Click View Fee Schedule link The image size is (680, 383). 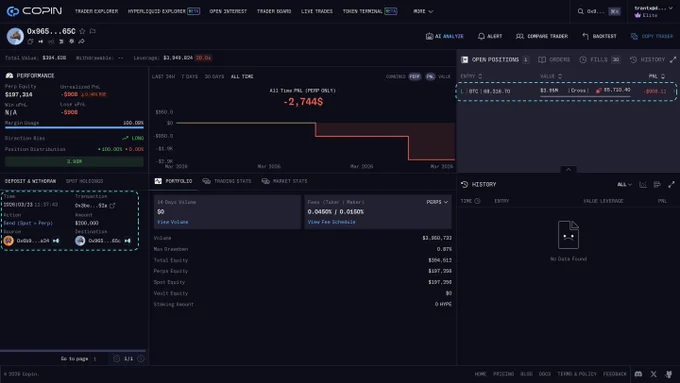tap(331, 222)
